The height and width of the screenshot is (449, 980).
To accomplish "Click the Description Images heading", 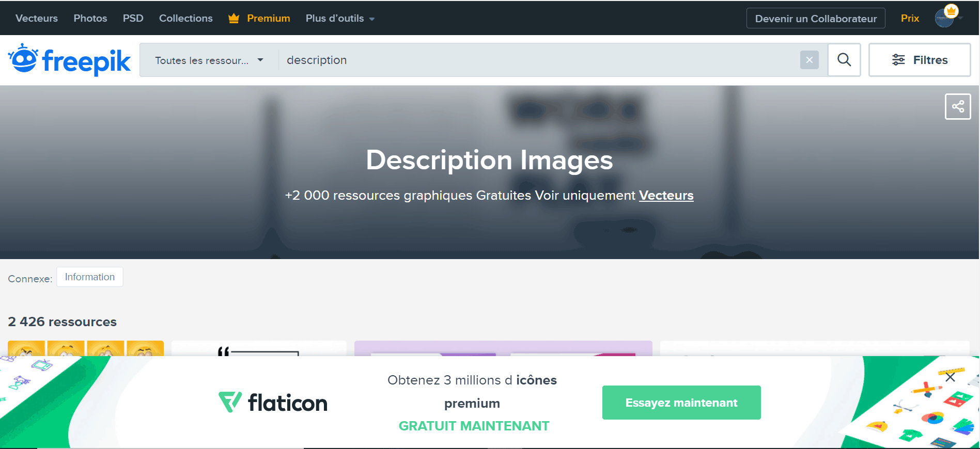I will 489,160.
